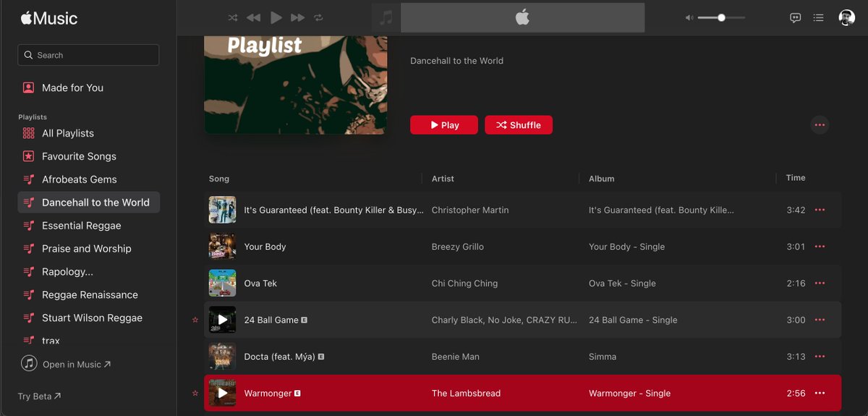The image size is (868, 416).
Task: Select song title Your Body
Action: point(265,247)
